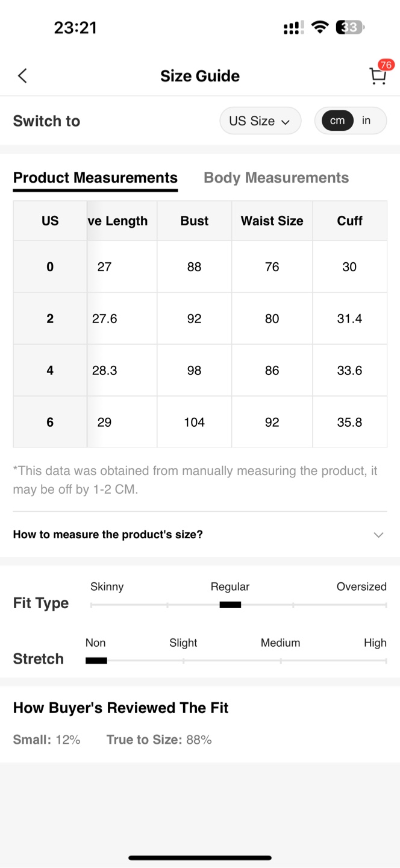This screenshot has height=868, width=400.
Task: Select the Product Measurements tab
Action: [95, 178]
